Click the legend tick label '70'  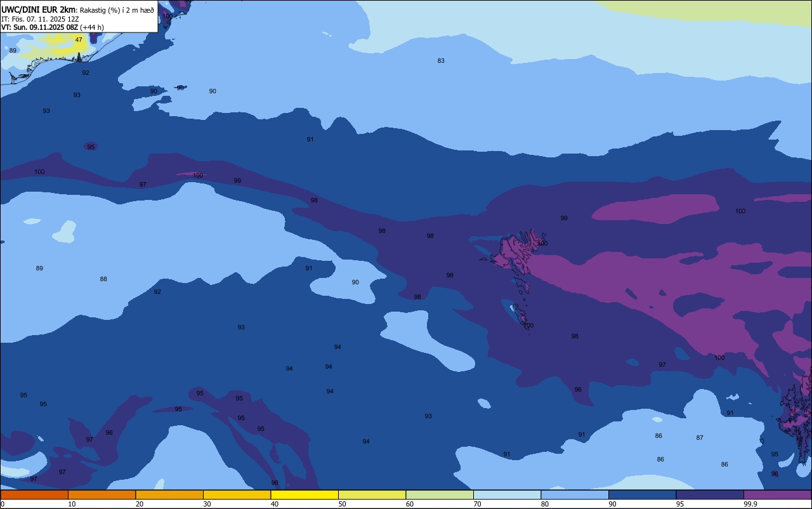click(x=477, y=504)
